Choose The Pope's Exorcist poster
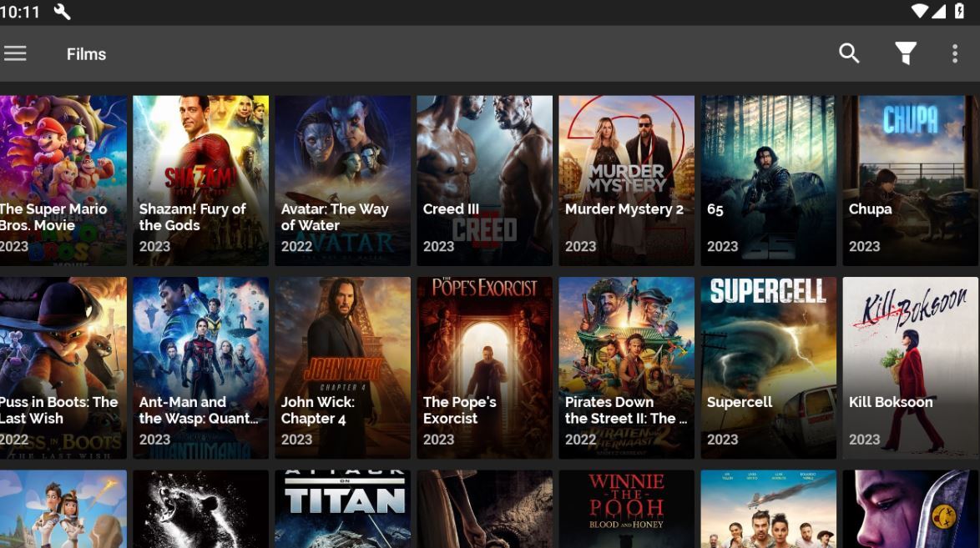This screenshot has height=548, width=980. coord(484,368)
